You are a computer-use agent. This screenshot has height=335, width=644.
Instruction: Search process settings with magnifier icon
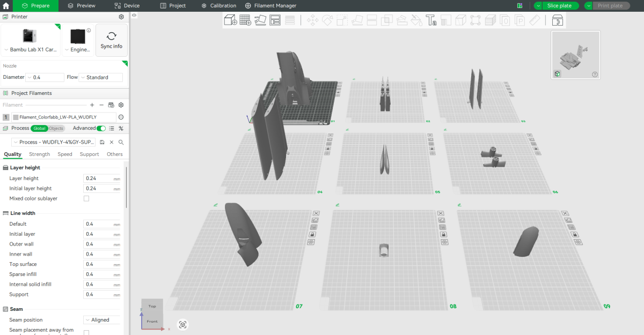click(121, 142)
